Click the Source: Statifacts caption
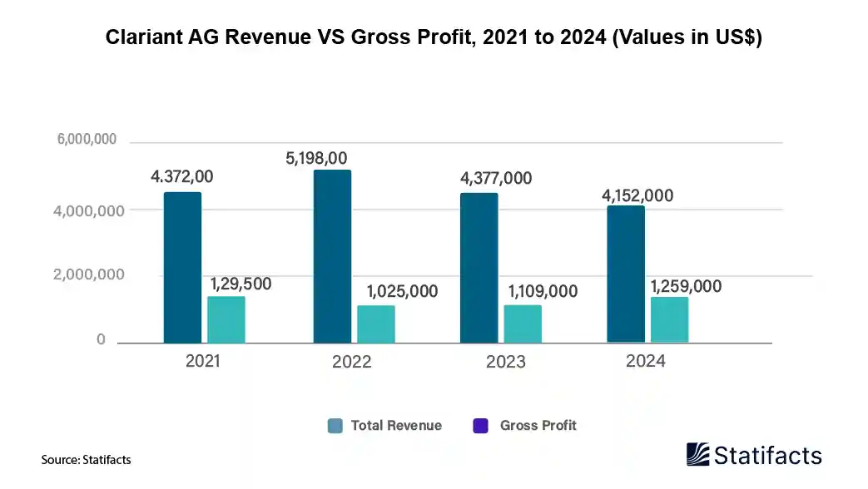Viewport: 868px width, 489px height. click(86, 460)
